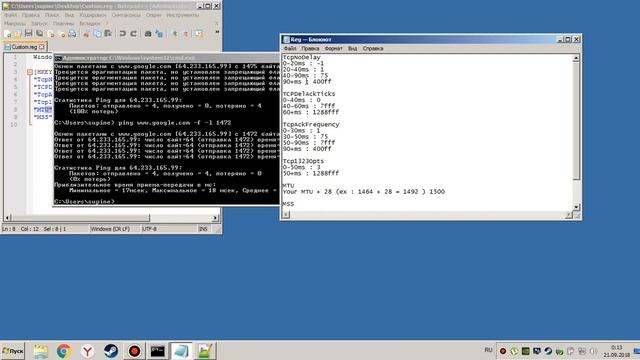Collapse the registry key fold marker on line 3
Viewport: 640px width, 360px height.
click(x=30, y=72)
